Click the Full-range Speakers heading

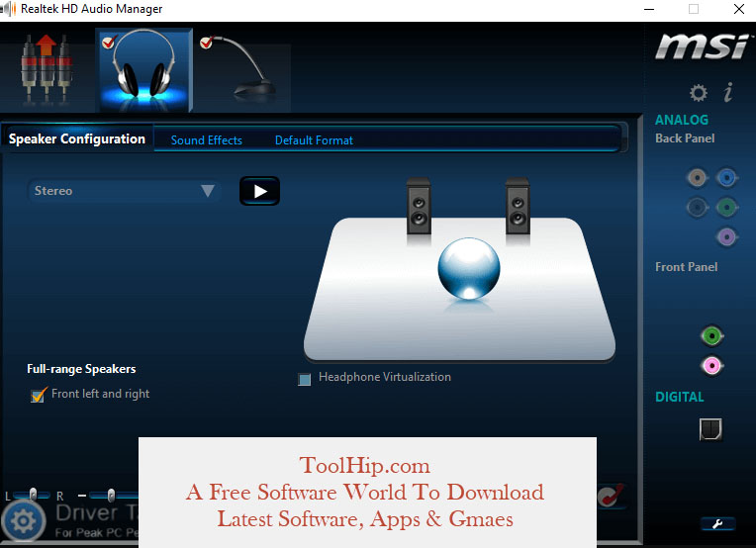tap(81, 369)
